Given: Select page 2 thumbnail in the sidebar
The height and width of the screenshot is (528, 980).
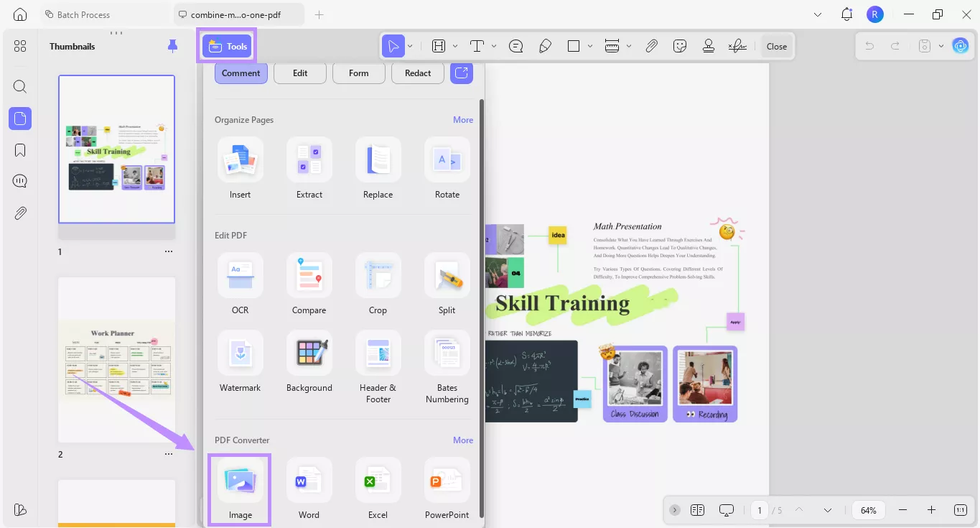Looking at the screenshot, I should 116,360.
